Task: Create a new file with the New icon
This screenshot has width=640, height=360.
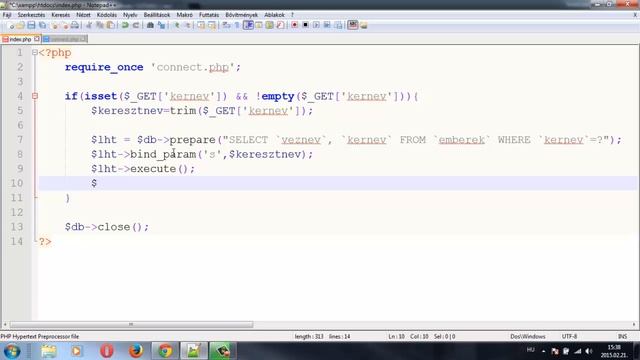Action: pos(11,25)
